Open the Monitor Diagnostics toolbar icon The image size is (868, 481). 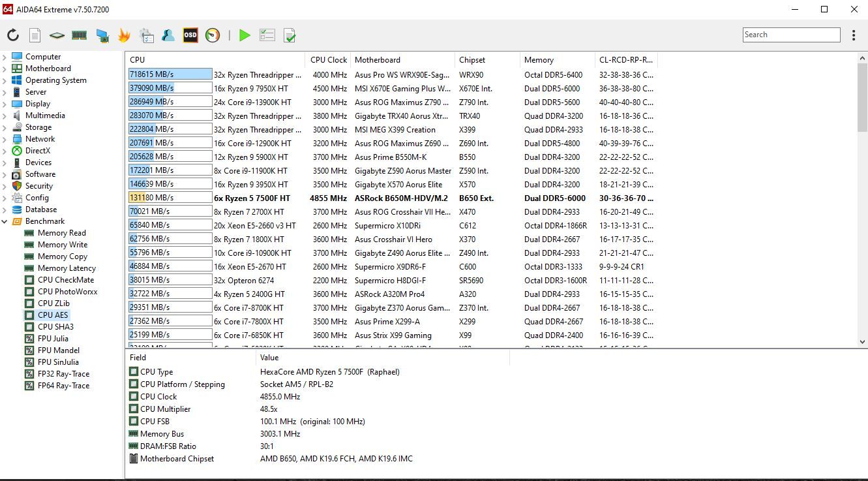coord(102,35)
